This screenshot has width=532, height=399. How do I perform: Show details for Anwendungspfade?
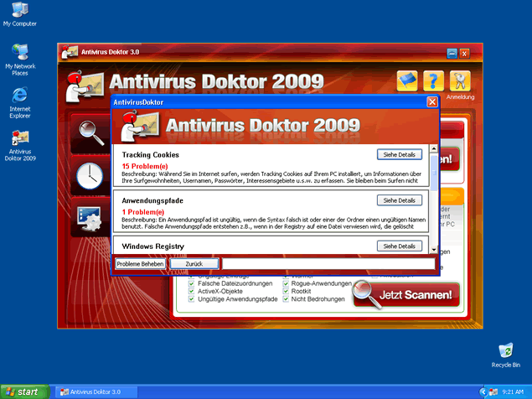tap(399, 200)
